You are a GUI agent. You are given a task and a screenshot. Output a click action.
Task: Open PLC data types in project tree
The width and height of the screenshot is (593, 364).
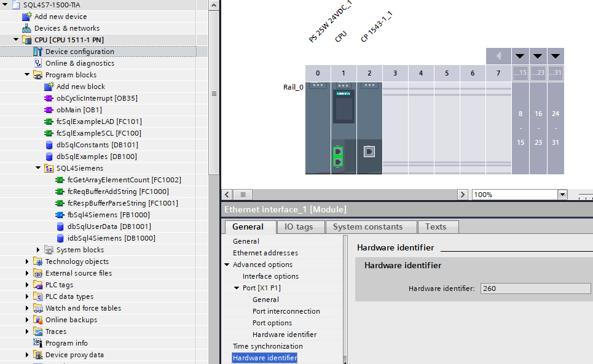(x=69, y=297)
